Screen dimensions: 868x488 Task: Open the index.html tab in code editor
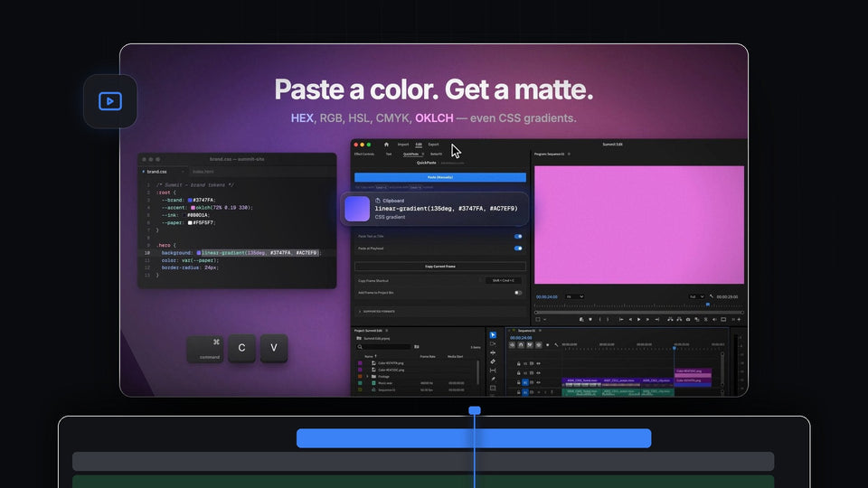tap(203, 172)
